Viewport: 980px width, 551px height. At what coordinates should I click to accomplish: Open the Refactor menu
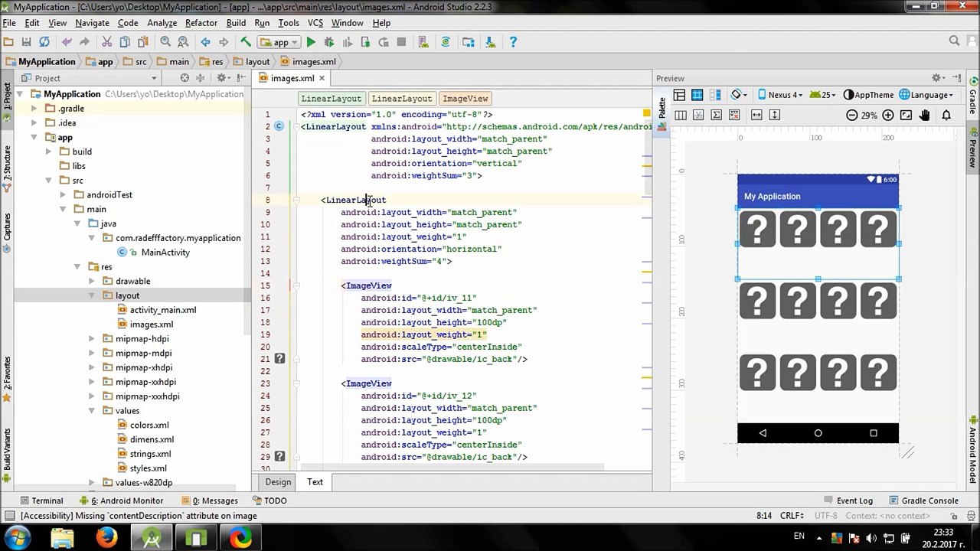201,23
